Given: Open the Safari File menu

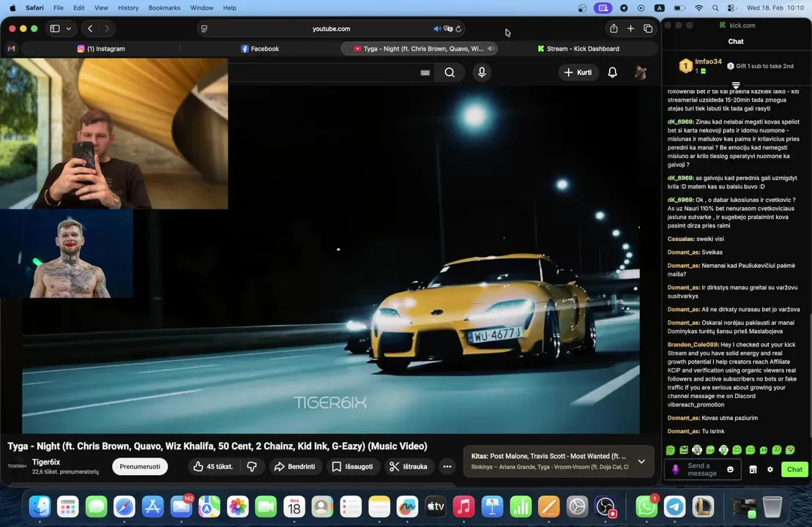Looking at the screenshot, I should click(59, 8).
